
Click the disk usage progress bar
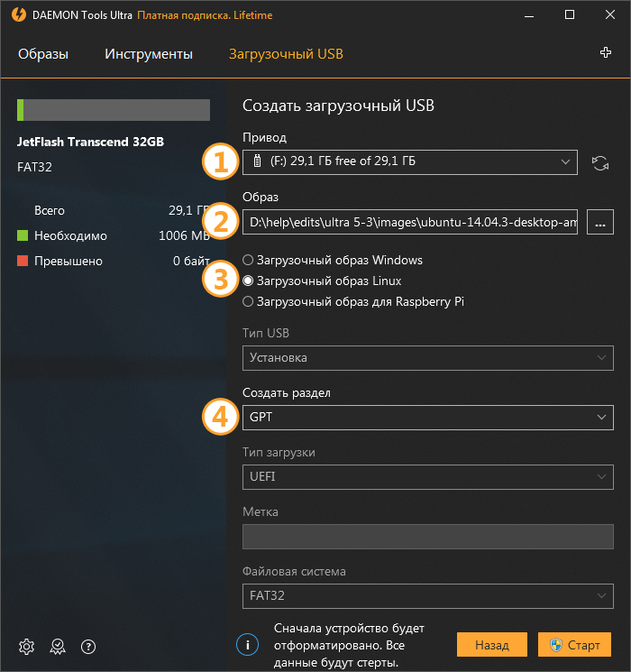(x=114, y=110)
